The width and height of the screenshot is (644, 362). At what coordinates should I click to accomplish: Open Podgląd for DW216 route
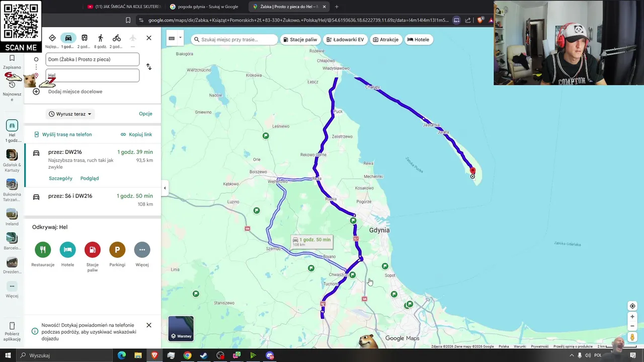click(90, 178)
